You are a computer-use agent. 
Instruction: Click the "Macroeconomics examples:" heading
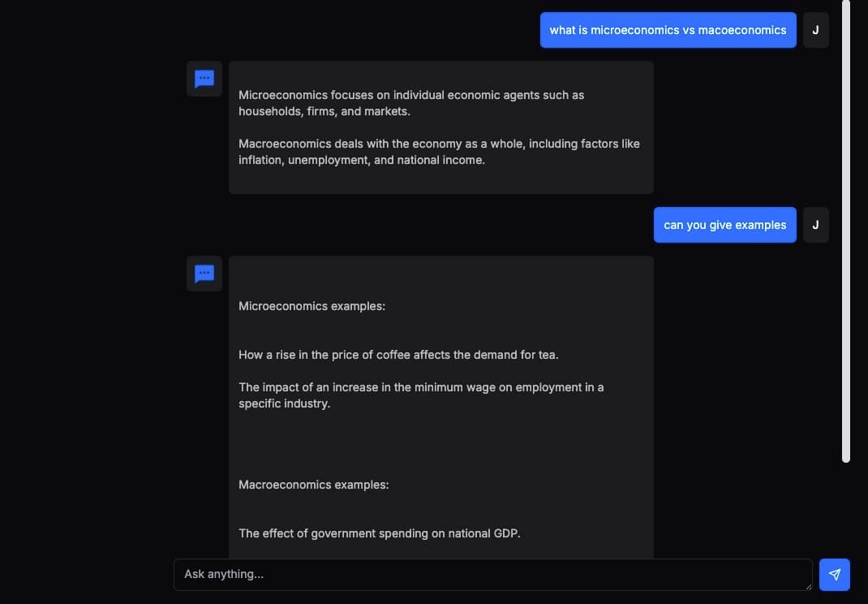tap(313, 485)
